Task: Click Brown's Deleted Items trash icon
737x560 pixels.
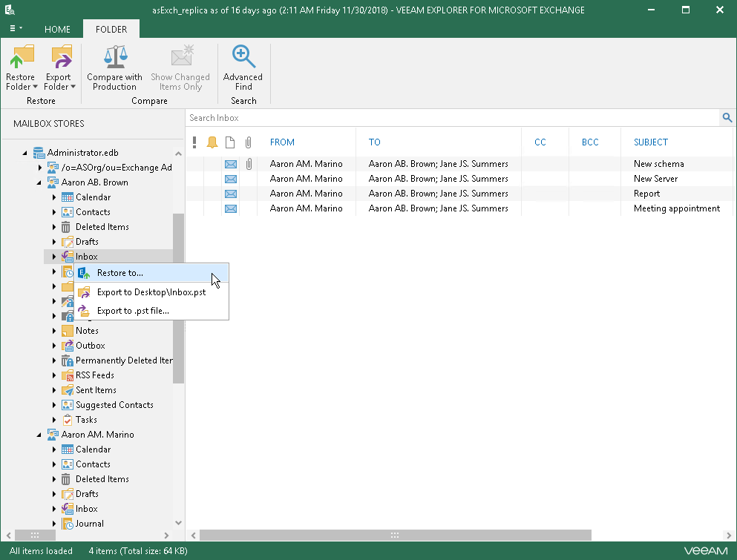Action: (x=66, y=227)
